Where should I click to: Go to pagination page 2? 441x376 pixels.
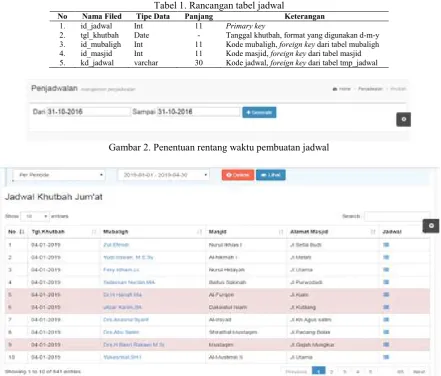(331, 372)
